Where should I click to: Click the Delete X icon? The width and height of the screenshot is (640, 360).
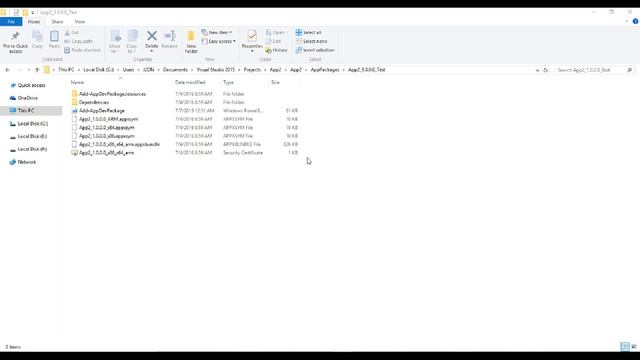coord(151,36)
